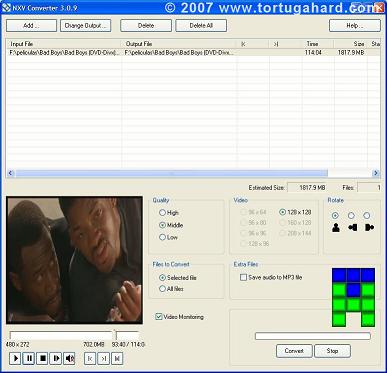Click the 480 x 272 resolution label
The width and height of the screenshot is (387, 373).
pyautogui.click(x=18, y=344)
